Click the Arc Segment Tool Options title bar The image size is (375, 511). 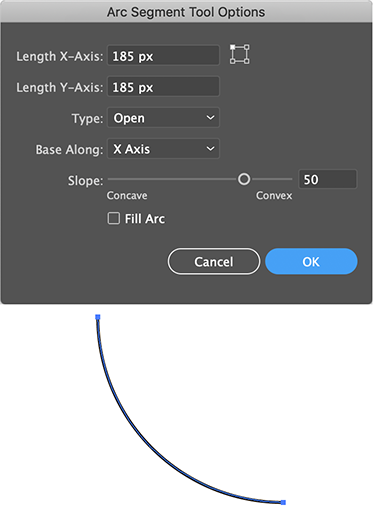[186, 12]
